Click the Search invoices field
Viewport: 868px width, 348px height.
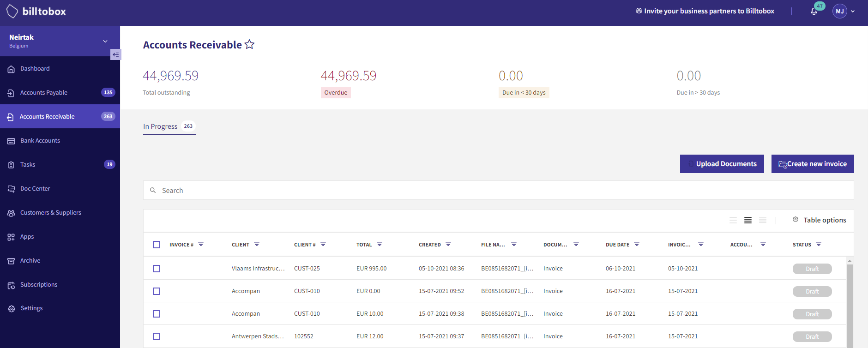point(499,190)
